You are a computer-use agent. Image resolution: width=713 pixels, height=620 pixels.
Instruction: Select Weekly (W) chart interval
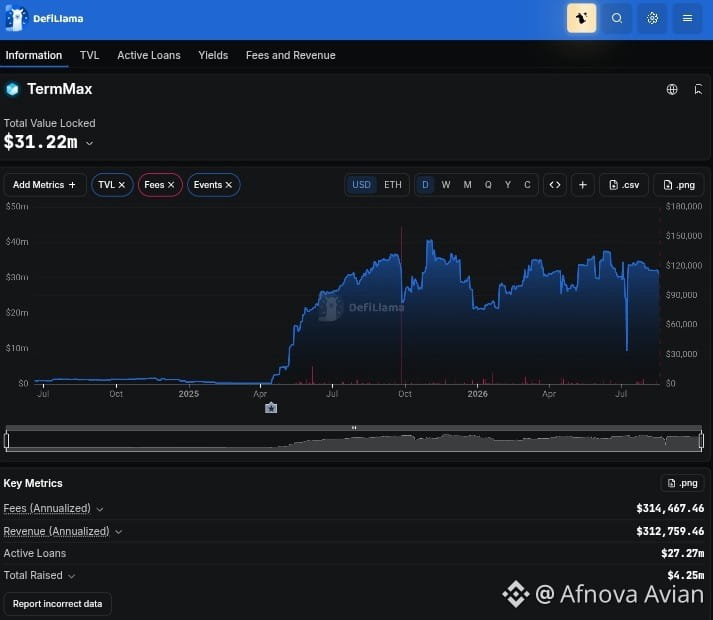(x=446, y=185)
